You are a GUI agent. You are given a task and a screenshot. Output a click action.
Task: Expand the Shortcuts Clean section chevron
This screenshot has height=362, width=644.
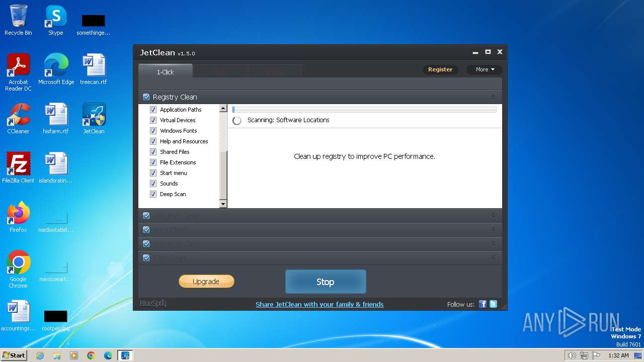point(493,243)
